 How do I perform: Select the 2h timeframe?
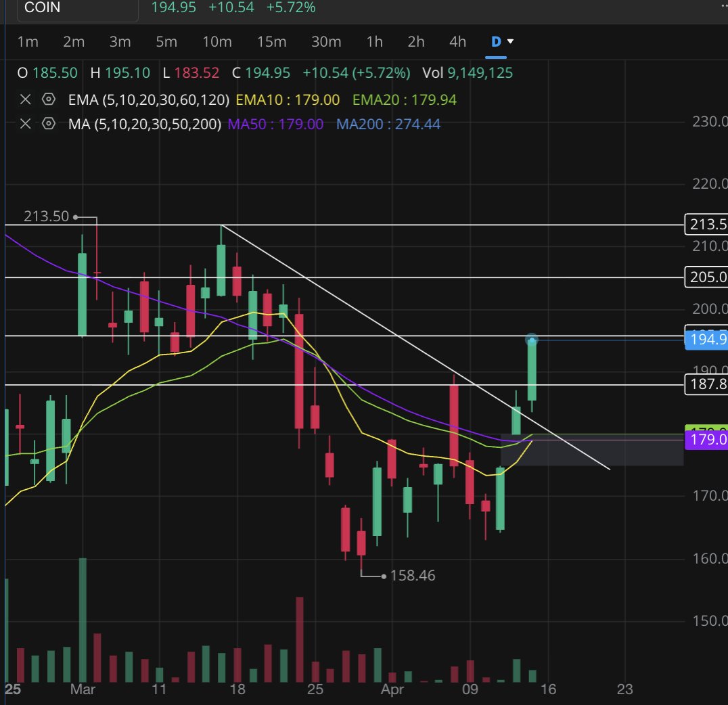point(416,42)
